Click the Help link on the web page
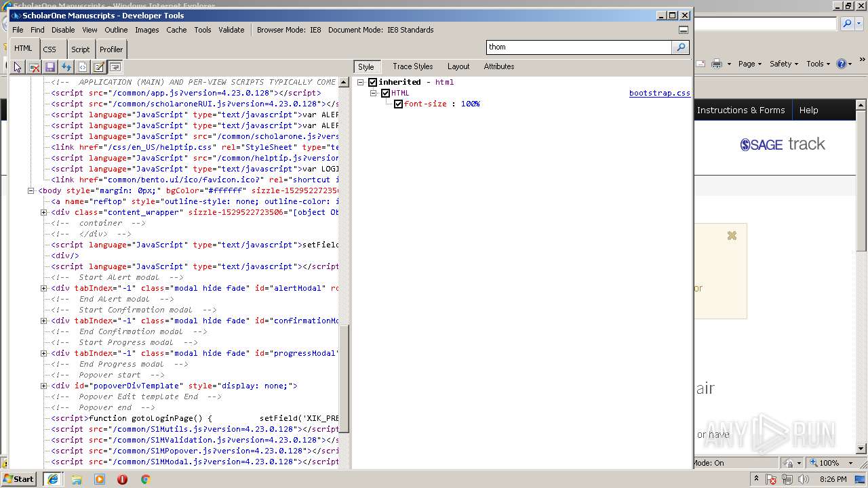The width and height of the screenshot is (868, 488). [x=808, y=110]
